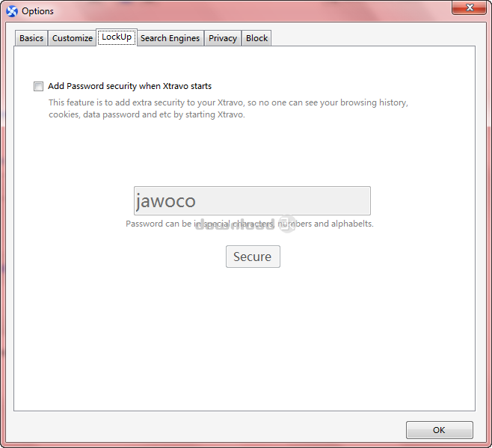The width and height of the screenshot is (492, 448).
Task: Close the Options window
Action: coord(469,7)
